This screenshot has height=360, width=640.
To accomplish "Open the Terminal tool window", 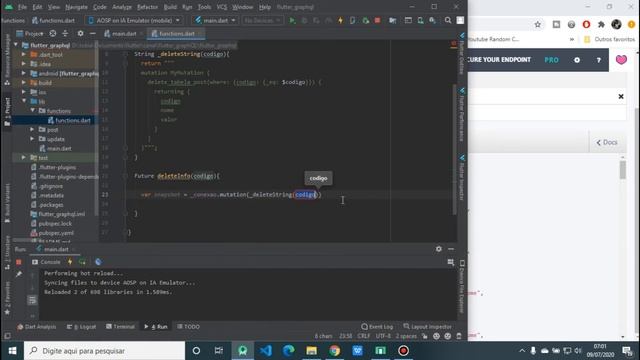I will [120, 327].
